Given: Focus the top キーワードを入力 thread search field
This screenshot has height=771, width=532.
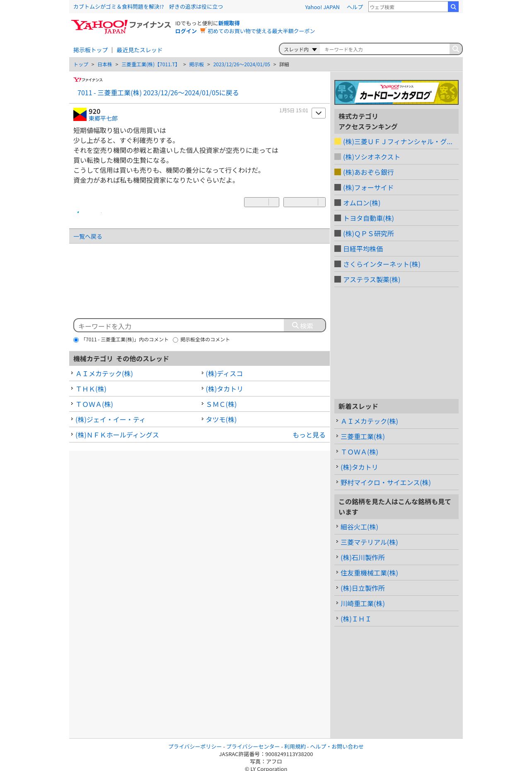Looking at the screenshot, I should pyautogui.click(x=384, y=49).
